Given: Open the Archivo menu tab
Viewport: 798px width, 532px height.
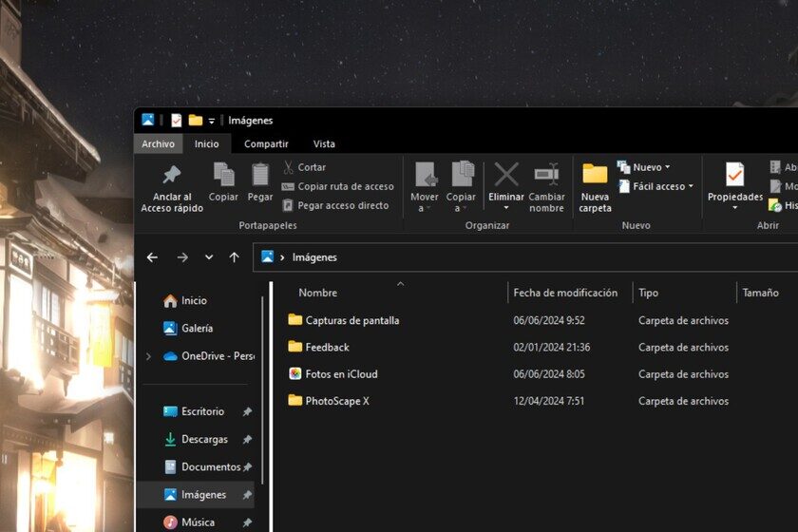Looking at the screenshot, I should [x=159, y=144].
